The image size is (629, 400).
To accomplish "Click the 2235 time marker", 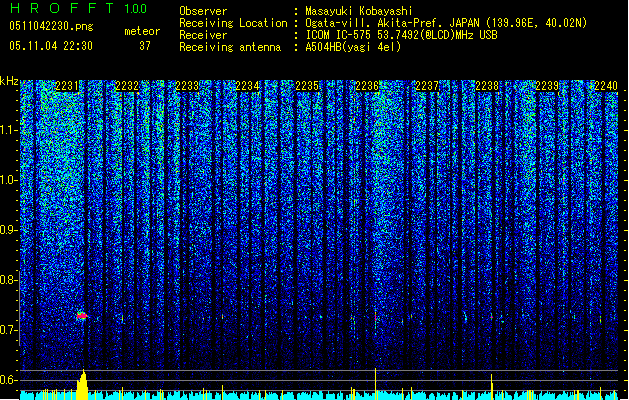I will 307,86.
